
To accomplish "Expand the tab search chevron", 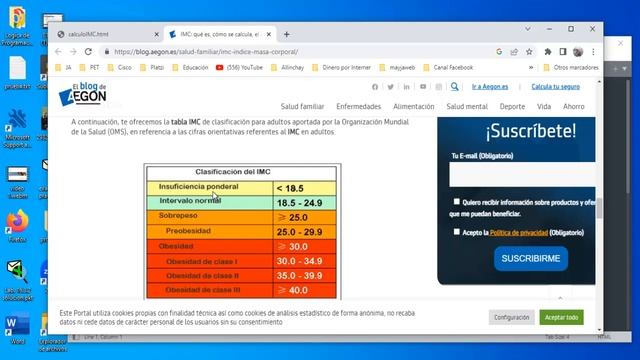I will pos(527,29).
